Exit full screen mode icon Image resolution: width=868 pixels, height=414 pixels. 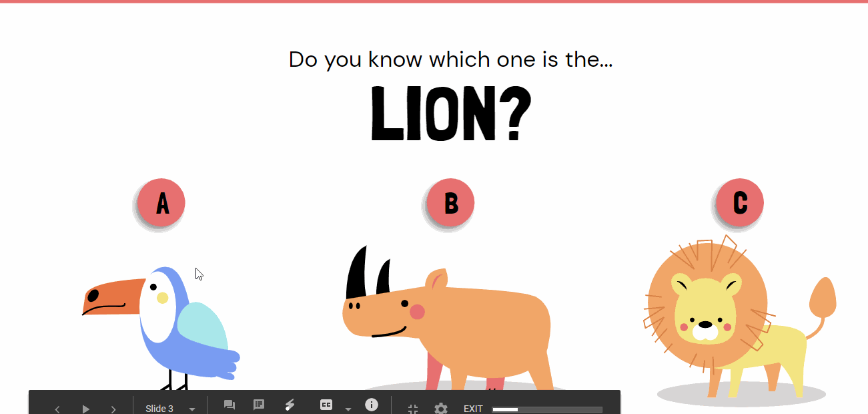[413, 409]
